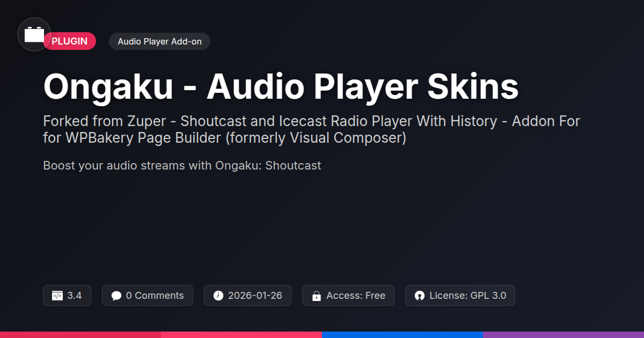Click the pink segment of bottom bar

click(241, 334)
